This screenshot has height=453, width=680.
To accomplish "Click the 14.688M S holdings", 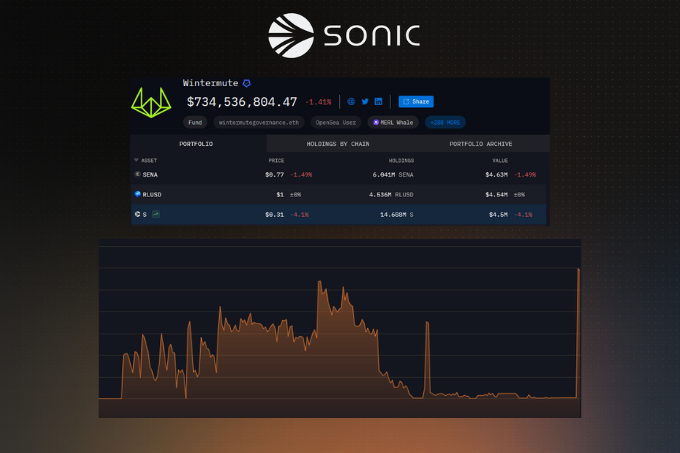I will [397, 215].
